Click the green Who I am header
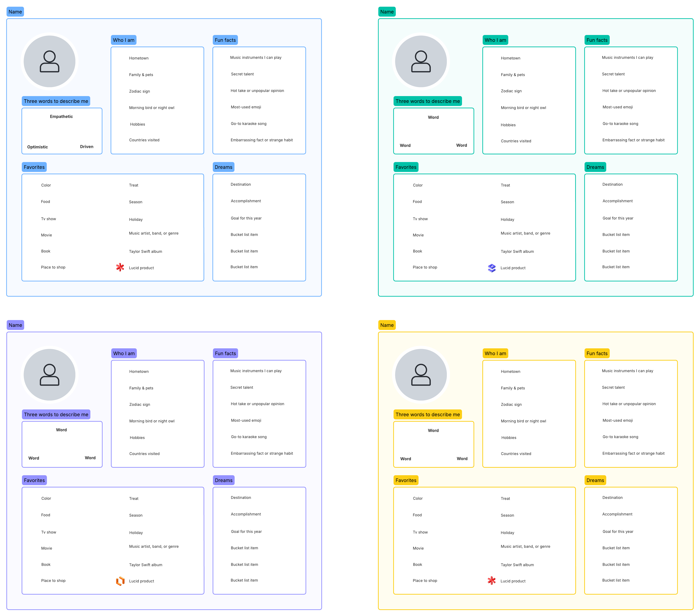700x616 pixels. point(495,40)
